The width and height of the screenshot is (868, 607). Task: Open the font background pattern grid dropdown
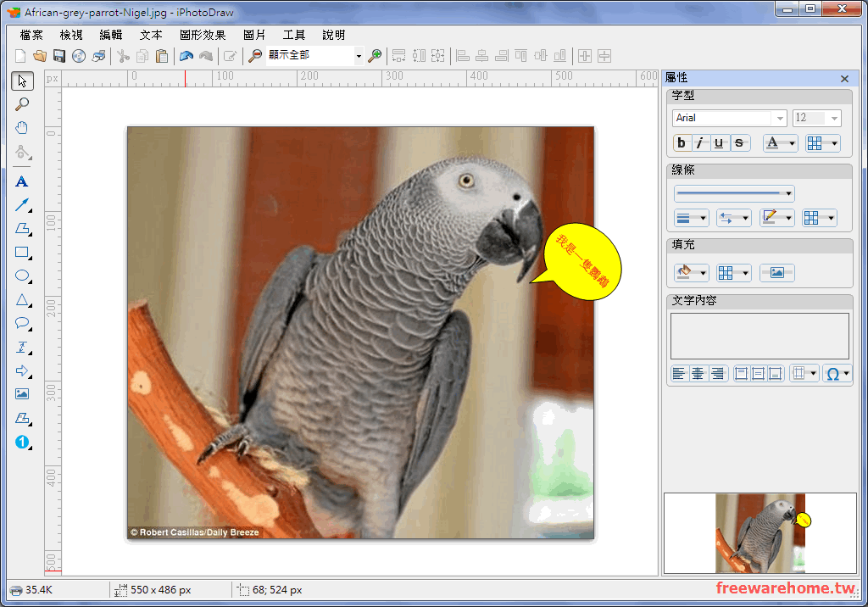822,143
